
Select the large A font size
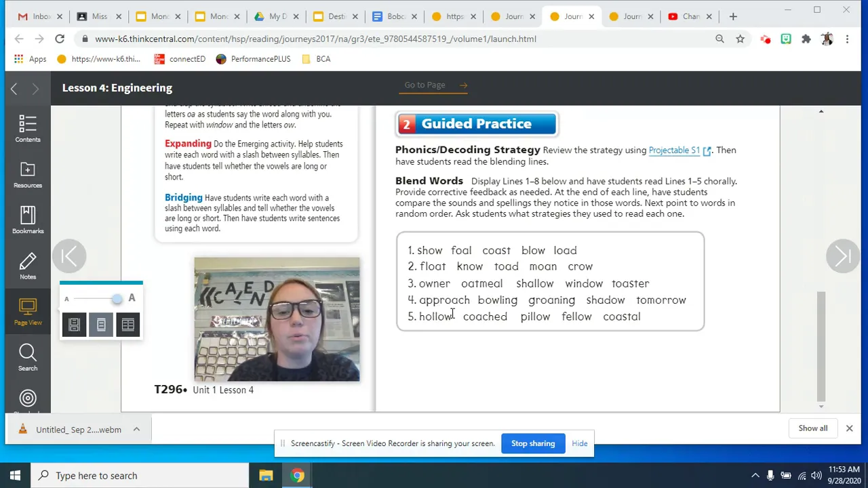click(132, 298)
